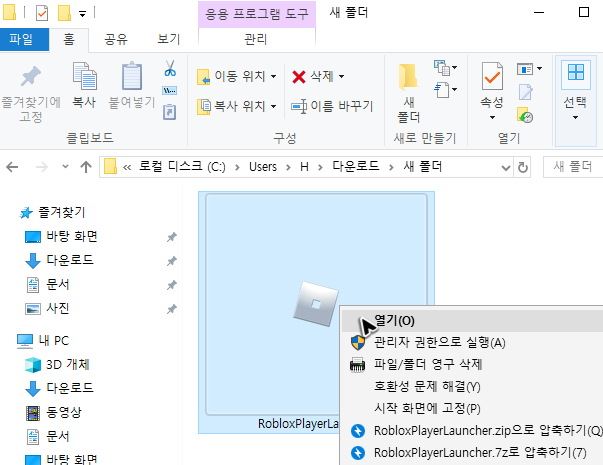Go back with the back arrow

point(12,167)
